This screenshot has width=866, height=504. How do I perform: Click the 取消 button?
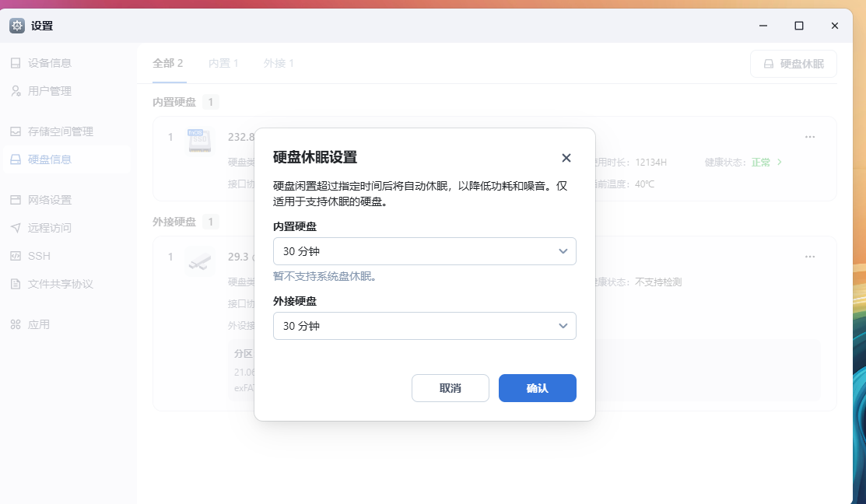[450, 388]
